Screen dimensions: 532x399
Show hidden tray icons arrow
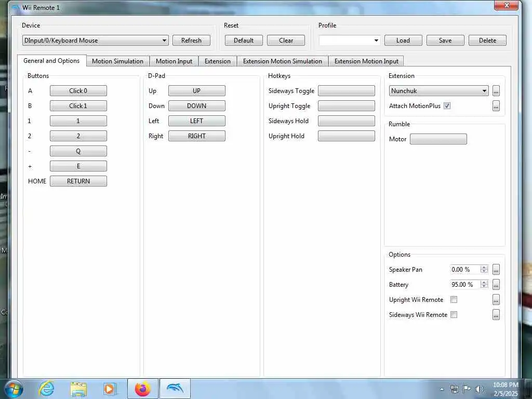pyautogui.click(x=442, y=389)
